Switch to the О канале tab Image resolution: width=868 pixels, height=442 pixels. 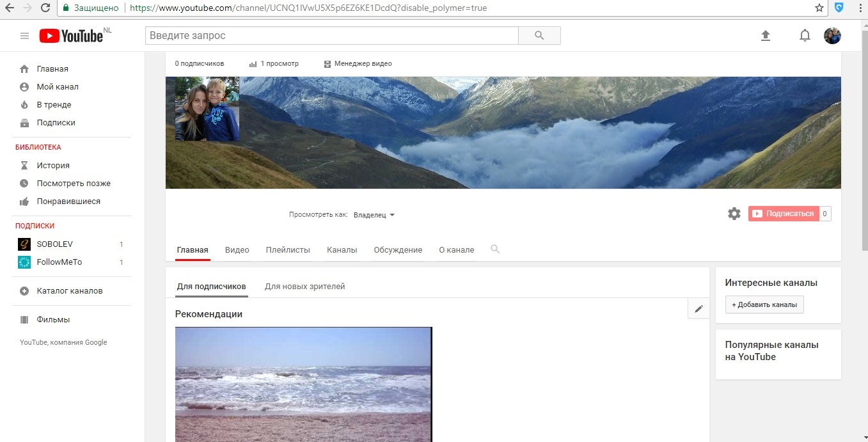tap(457, 250)
